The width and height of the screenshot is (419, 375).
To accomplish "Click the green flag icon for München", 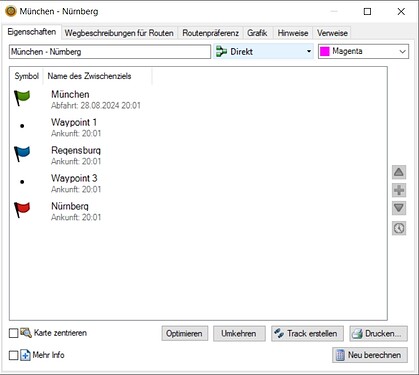I will pyautogui.click(x=22, y=98).
